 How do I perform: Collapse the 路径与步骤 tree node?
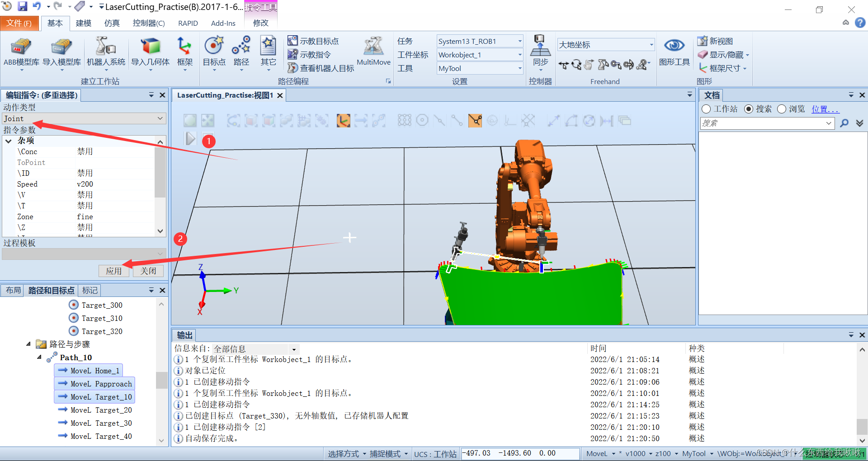(x=28, y=344)
